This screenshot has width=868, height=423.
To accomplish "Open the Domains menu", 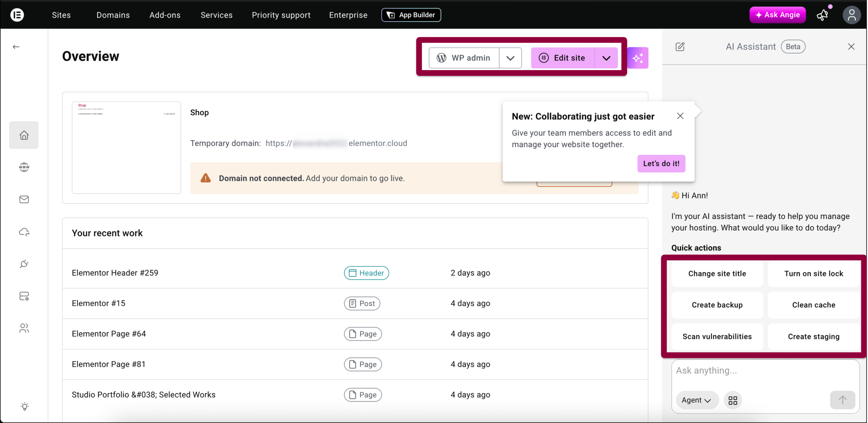I will coord(113,15).
